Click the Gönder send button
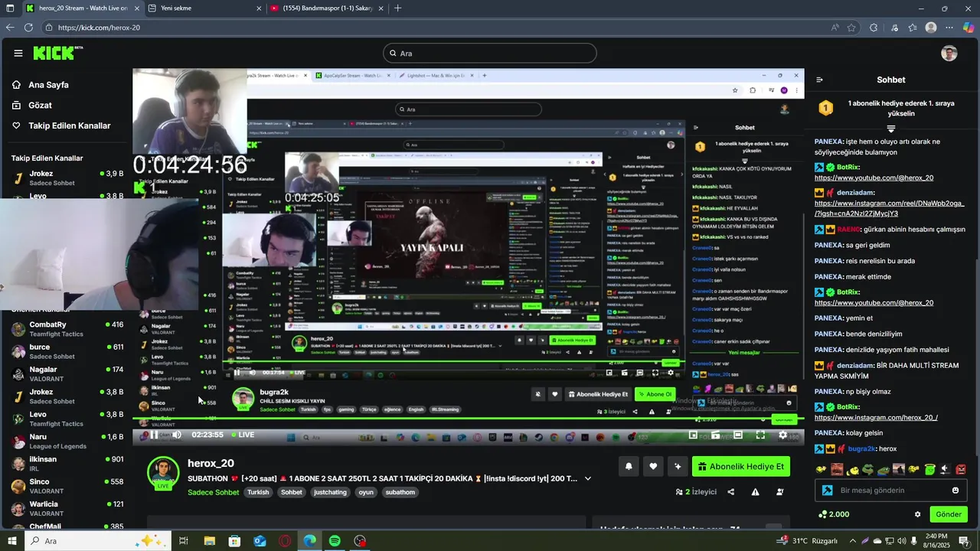The height and width of the screenshot is (551, 980). pos(949,514)
